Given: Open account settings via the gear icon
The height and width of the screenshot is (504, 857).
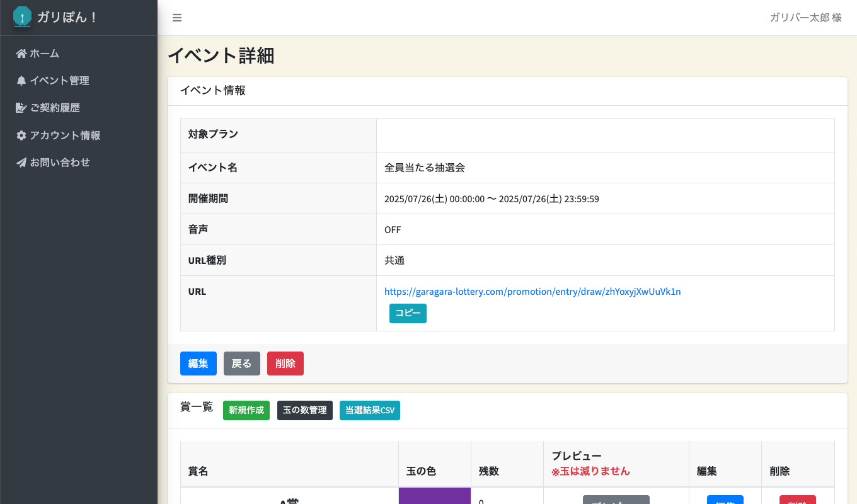Looking at the screenshot, I should coord(21,135).
